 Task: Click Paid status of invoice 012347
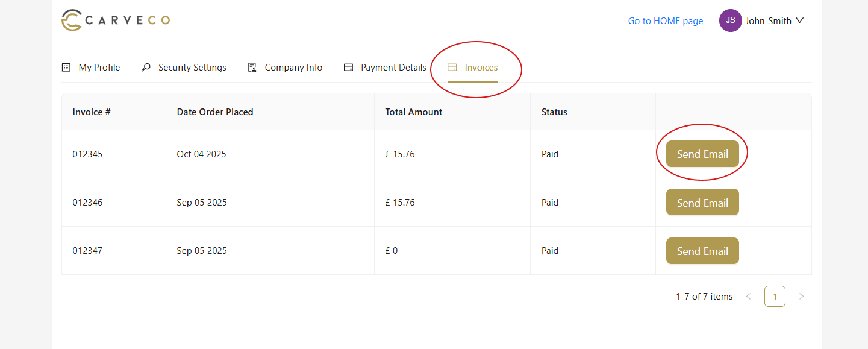pos(550,251)
